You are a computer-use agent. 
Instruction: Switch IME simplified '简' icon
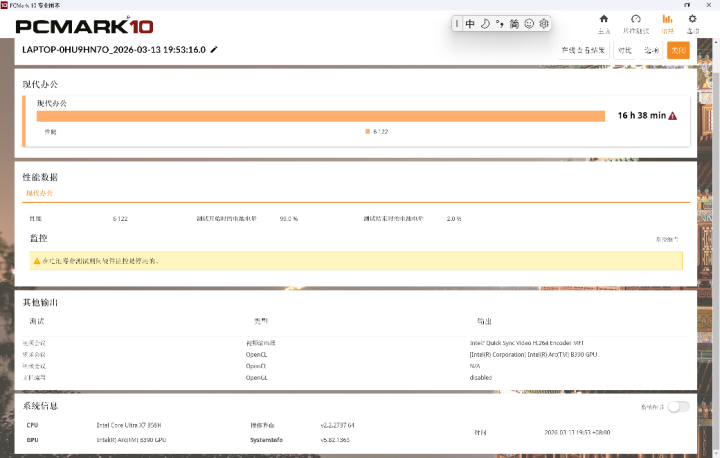click(514, 24)
